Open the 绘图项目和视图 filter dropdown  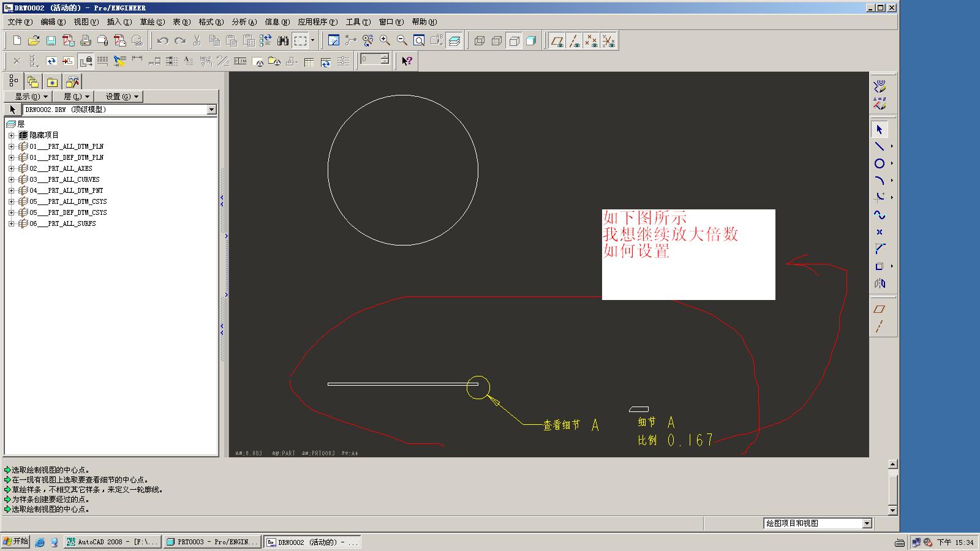click(x=867, y=523)
